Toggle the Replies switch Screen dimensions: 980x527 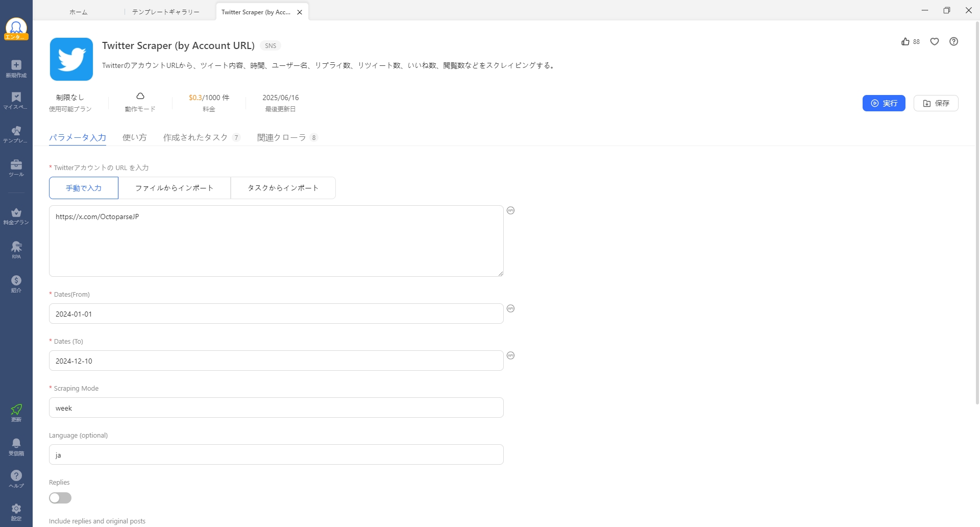pyautogui.click(x=60, y=498)
